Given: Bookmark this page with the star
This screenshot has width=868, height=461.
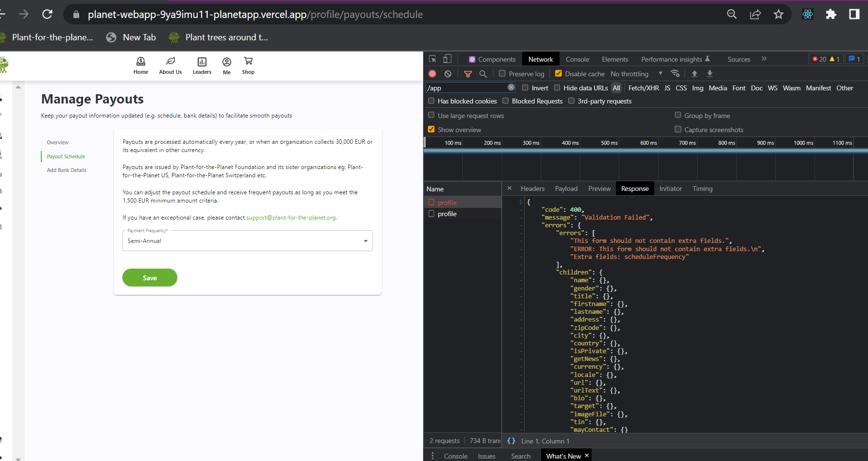Looking at the screenshot, I should [779, 14].
